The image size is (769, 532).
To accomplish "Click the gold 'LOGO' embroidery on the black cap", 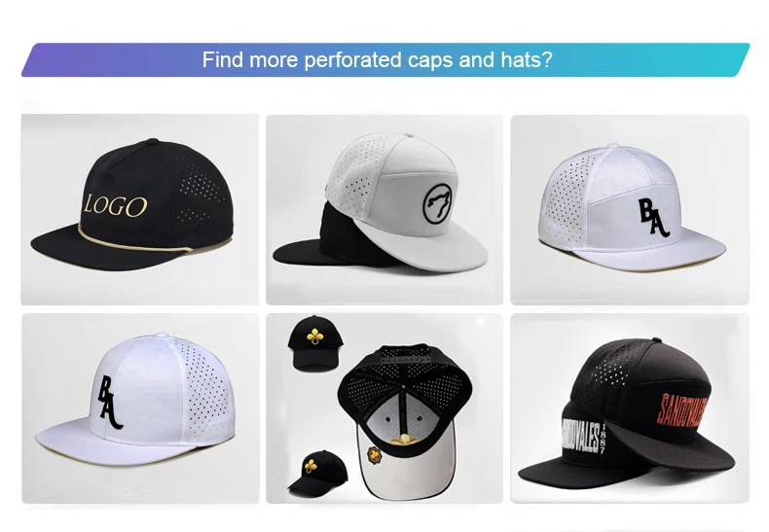I will (x=115, y=205).
